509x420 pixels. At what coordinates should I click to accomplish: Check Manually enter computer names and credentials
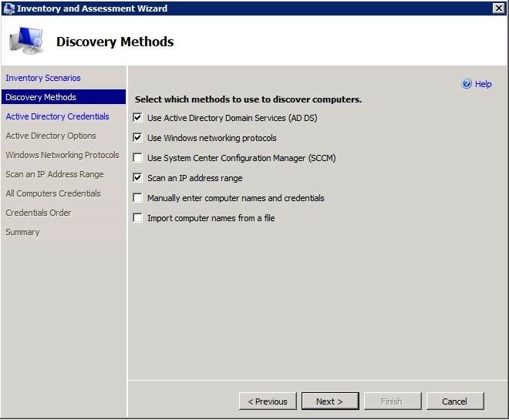coord(137,198)
